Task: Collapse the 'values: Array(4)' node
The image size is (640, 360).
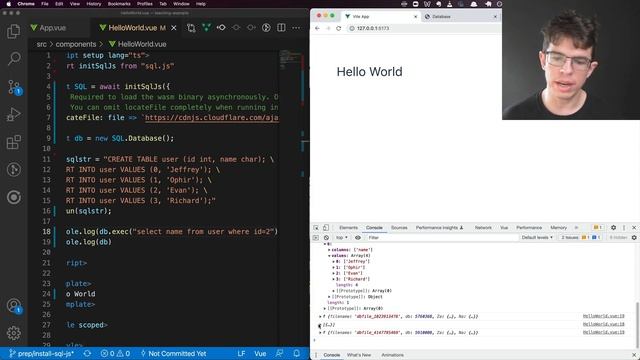Action: (x=329, y=256)
